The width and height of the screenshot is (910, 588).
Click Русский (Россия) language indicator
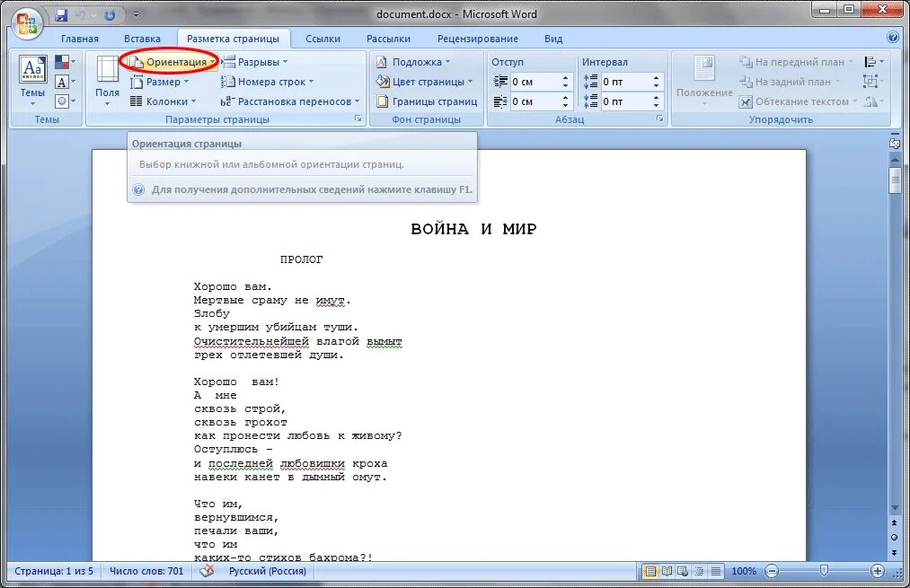[267, 571]
